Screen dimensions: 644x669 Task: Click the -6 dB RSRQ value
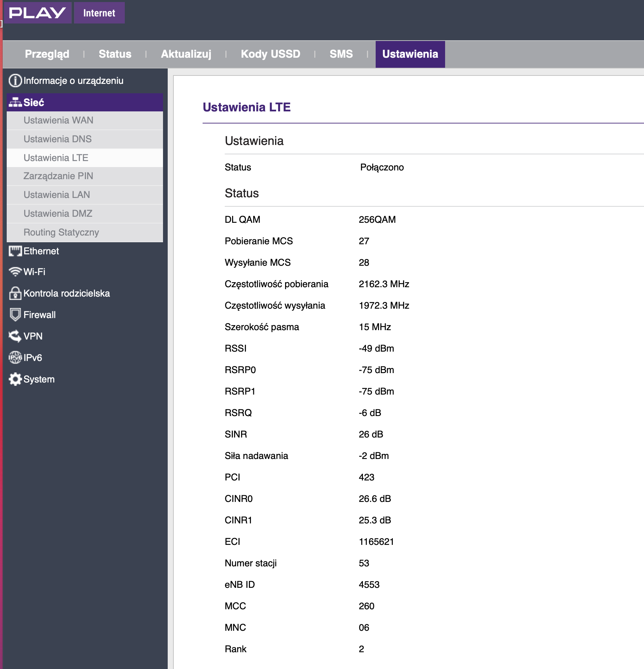click(370, 413)
